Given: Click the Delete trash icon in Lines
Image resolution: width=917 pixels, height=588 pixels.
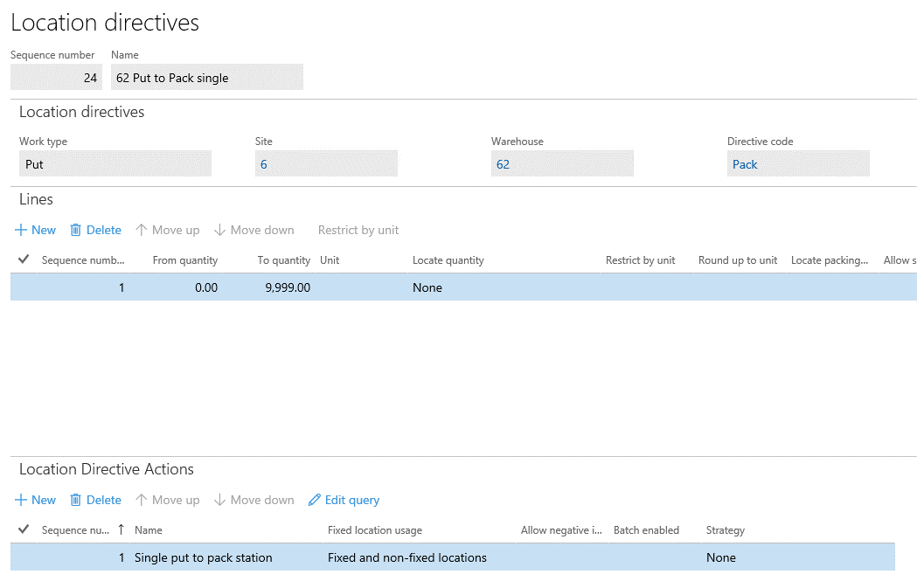Looking at the screenshot, I should 76,231.
